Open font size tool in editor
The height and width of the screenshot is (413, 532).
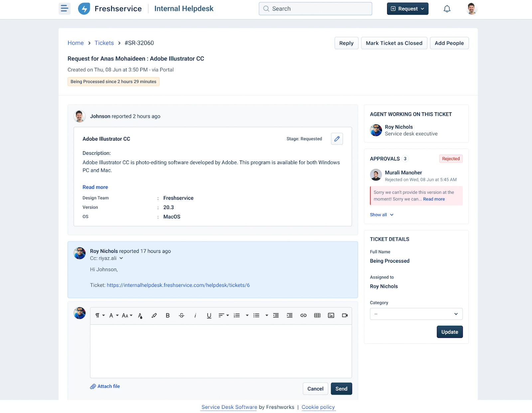tap(127, 315)
